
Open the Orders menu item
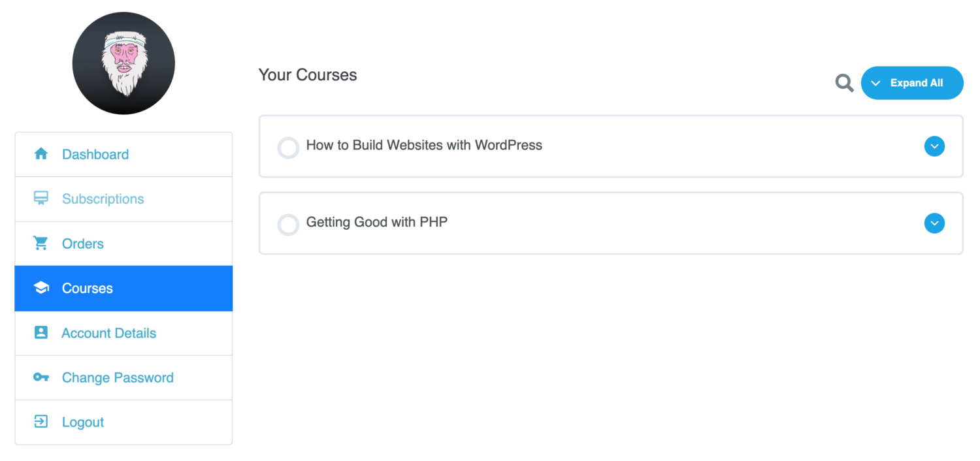tap(123, 244)
